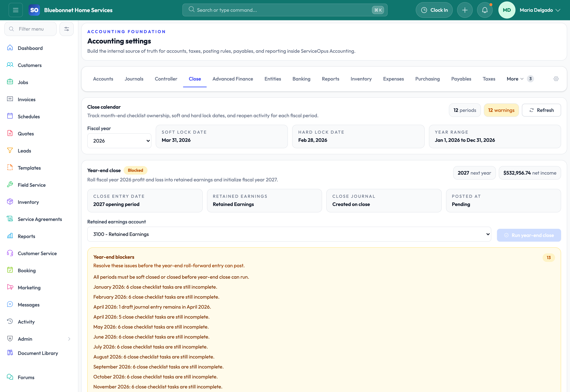Switch to the Expenses tab
Image resolution: width=570 pixels, height=392 pixels.
(393, 79)
